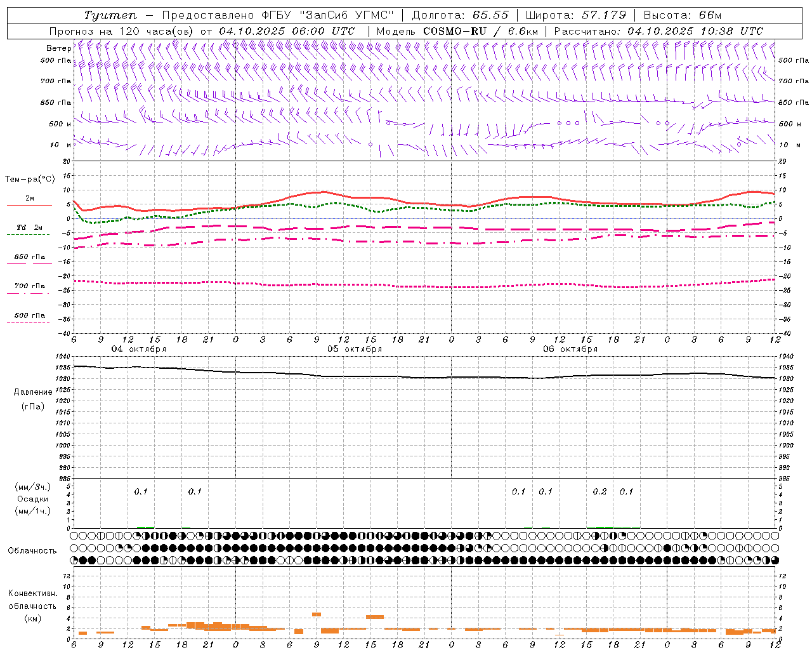This screenshot has width=812, height=650.
Task: Click the Прогноз на 120 часа(ов) text
Action: click(x=122, y=31)
